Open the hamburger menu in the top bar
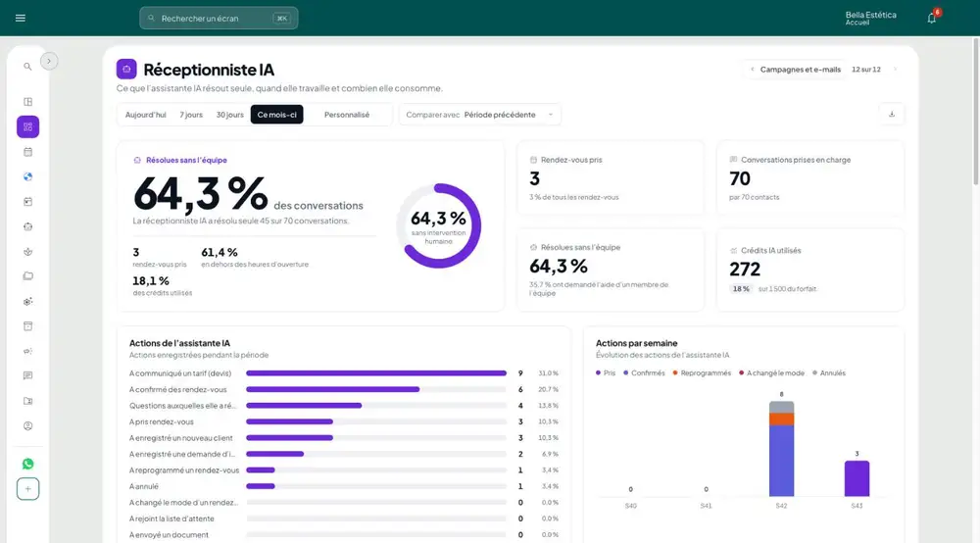980x543 pixels. 21,18
